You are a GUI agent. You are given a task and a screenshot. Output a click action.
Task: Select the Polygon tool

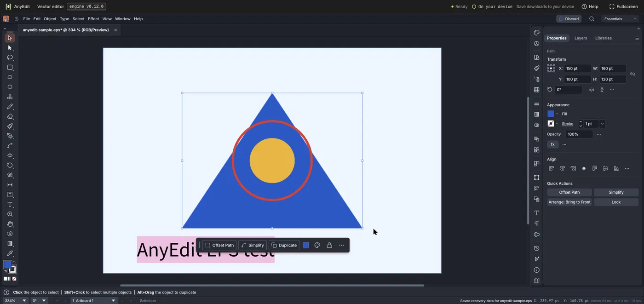[10, 87]
